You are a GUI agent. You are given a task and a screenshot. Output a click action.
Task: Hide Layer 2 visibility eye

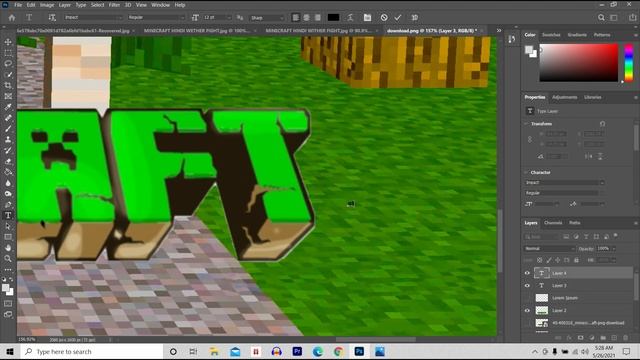pos(527,311)
